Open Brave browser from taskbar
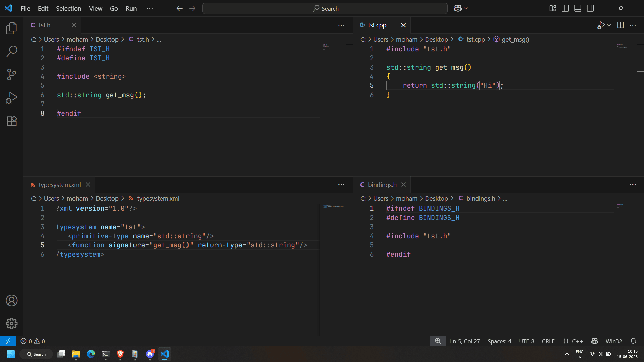The height and width of the screenshot is (362, 644). click(120, 354)
